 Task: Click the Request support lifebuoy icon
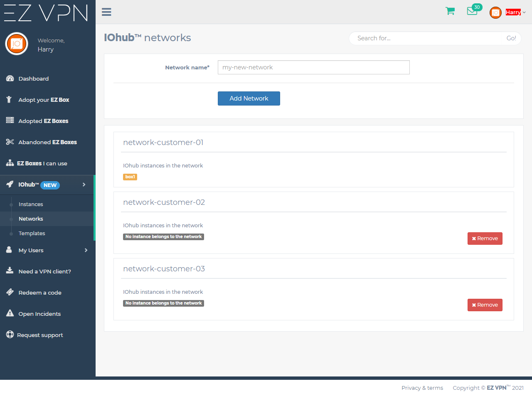(10, 335)
